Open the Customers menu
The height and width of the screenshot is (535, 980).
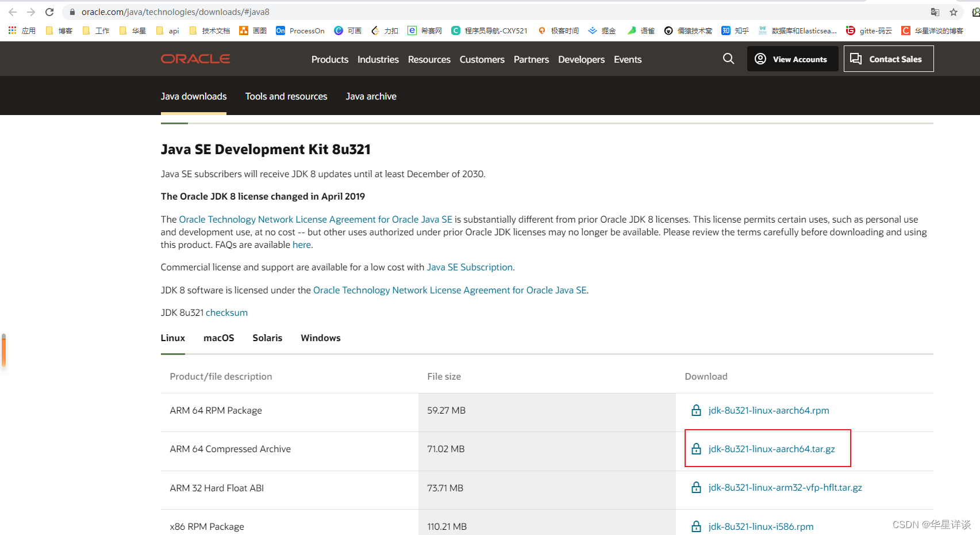pyautogui.click(x=482, y=59)
